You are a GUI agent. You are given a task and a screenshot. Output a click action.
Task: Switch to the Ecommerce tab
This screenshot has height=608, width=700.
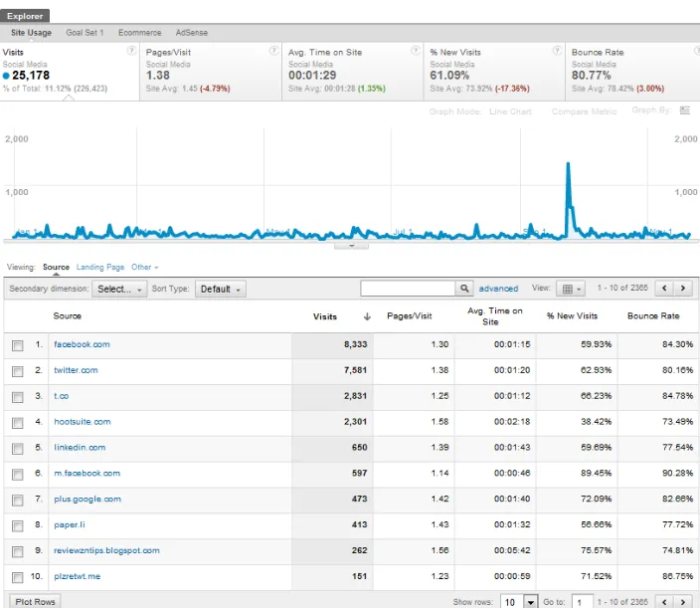[x=140, y=33]
